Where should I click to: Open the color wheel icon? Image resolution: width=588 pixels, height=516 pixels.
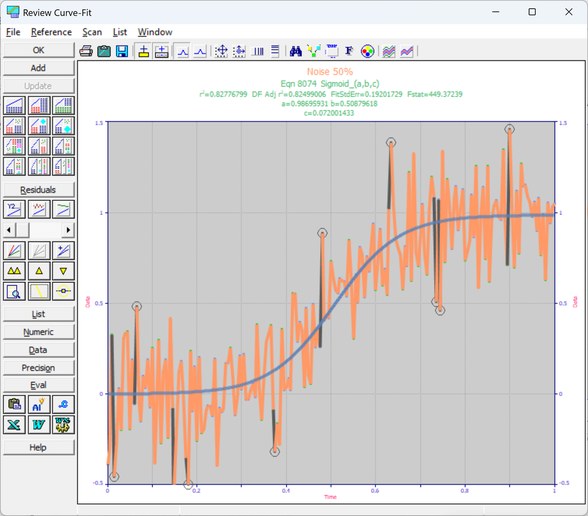click(x=367, y=51)
